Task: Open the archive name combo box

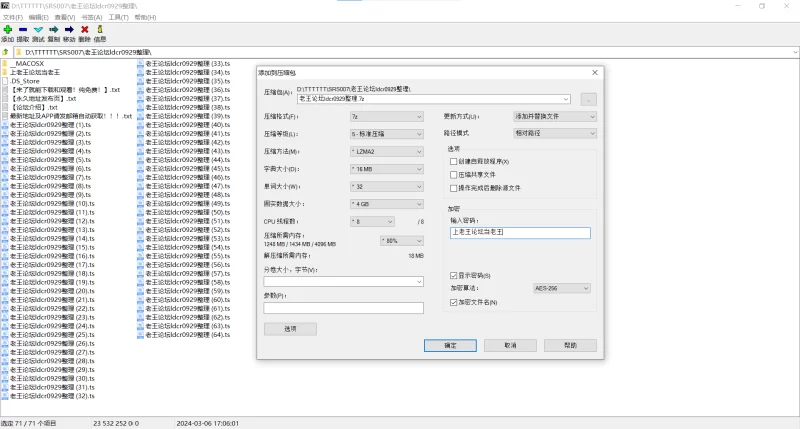Action: tap(434, 99)
